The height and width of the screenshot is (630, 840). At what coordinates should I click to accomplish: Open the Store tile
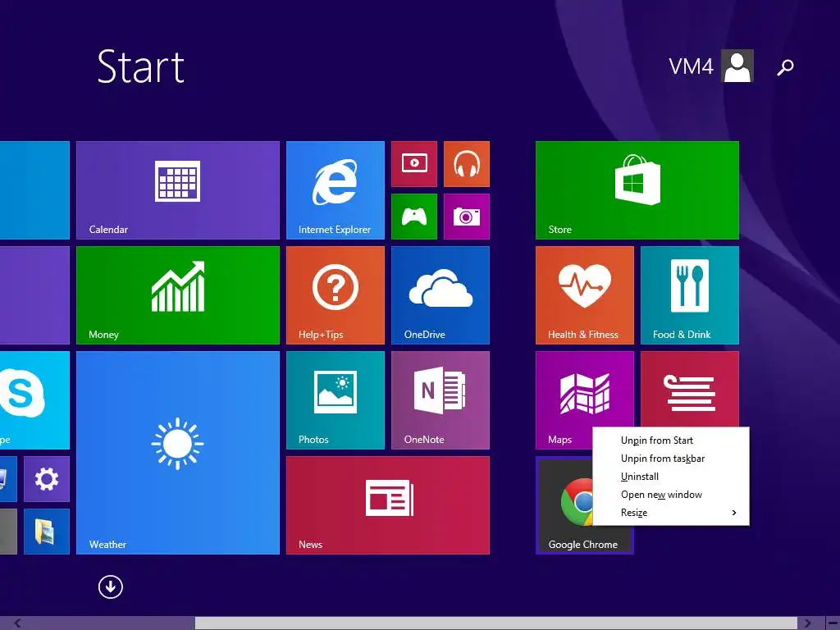[x=637, y=190]
